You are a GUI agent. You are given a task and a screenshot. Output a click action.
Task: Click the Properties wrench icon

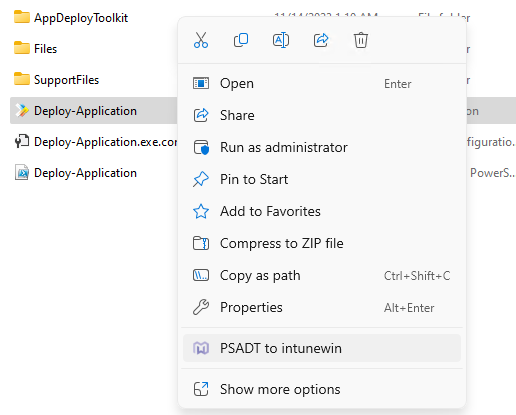pos(201,307)
